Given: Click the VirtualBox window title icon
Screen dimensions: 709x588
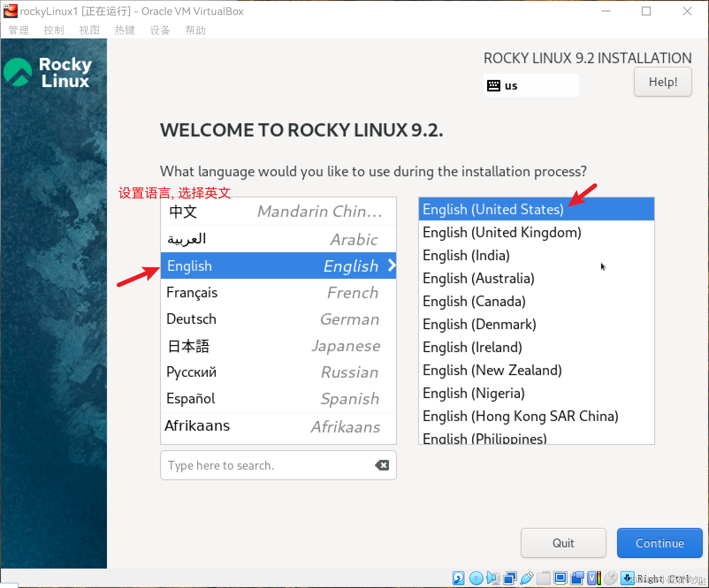Looking at the screenshot, I should [x=11, y=11].
